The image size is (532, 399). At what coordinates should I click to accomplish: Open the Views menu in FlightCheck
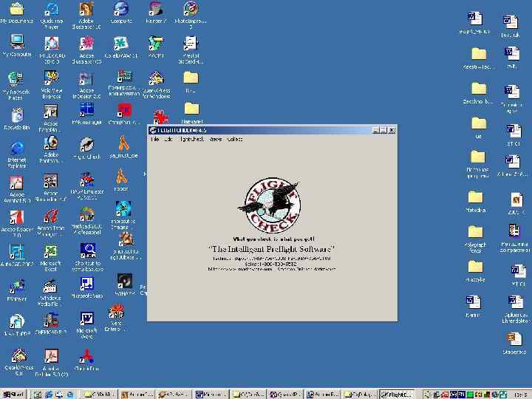[x=216, y=139]
